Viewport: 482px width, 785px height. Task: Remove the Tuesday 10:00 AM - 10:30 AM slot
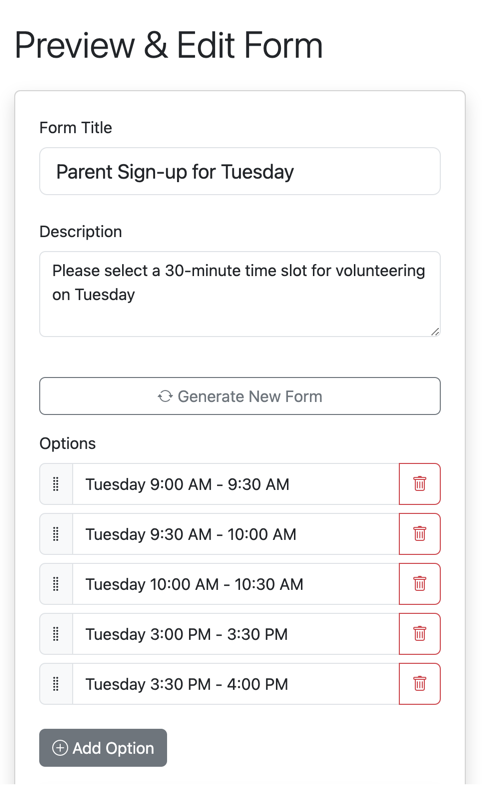(419, 584)
